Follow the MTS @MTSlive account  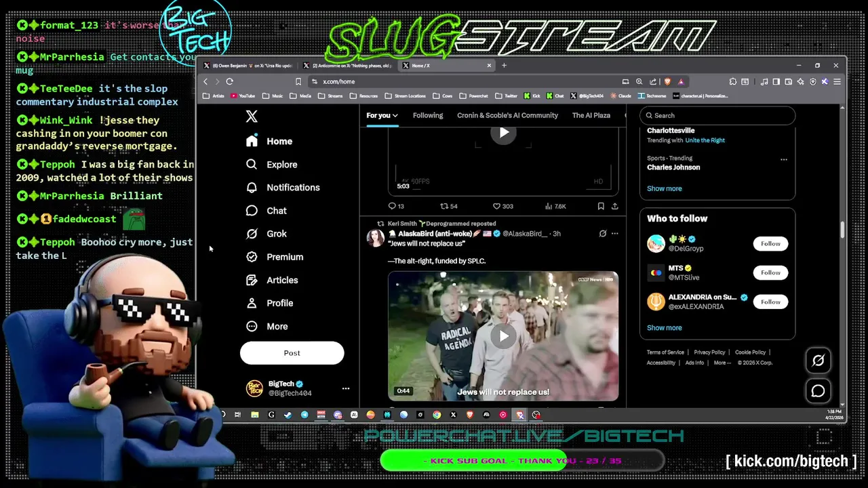tap(770, 272)
